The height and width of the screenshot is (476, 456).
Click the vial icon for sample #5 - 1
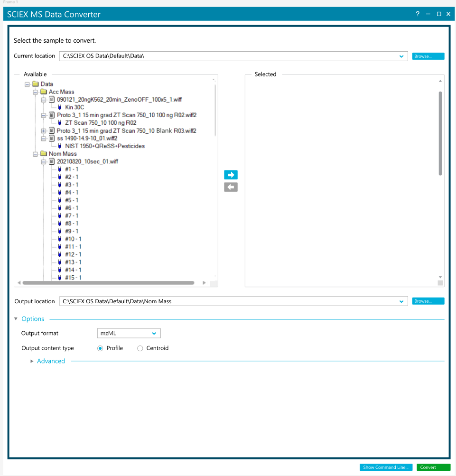pos(60,200)
